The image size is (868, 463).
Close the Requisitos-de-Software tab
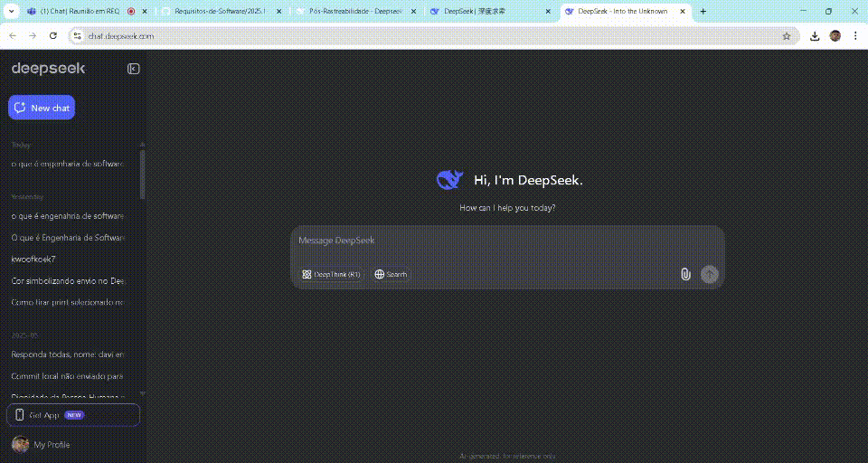click(279, 11)
